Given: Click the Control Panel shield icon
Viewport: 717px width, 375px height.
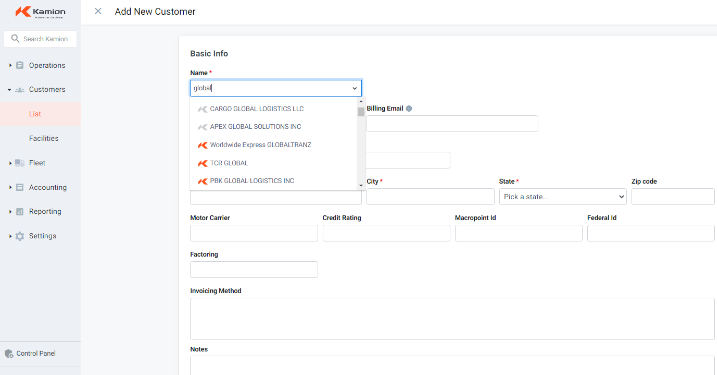Looking at the screenshot, I should 9,354.
